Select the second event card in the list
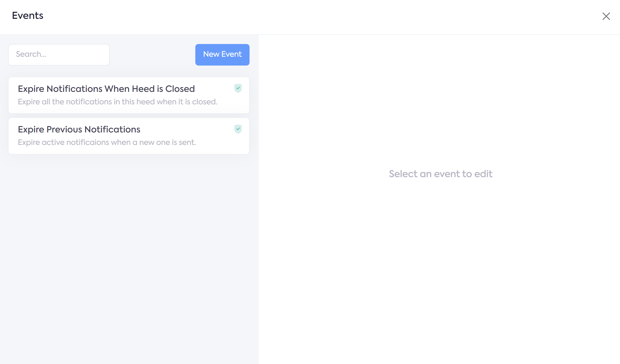620x364 pixels. click(129, 136)
